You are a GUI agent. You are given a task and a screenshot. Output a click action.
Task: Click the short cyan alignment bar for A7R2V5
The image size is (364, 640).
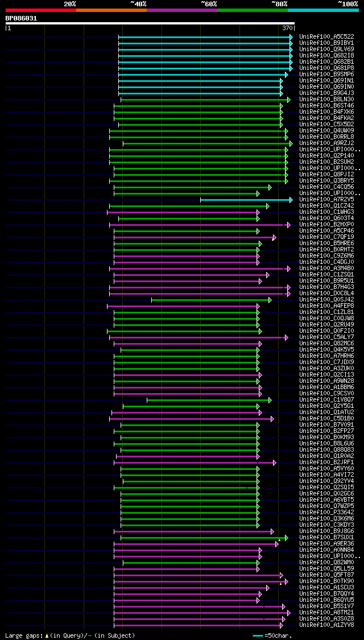pos(246,200)
